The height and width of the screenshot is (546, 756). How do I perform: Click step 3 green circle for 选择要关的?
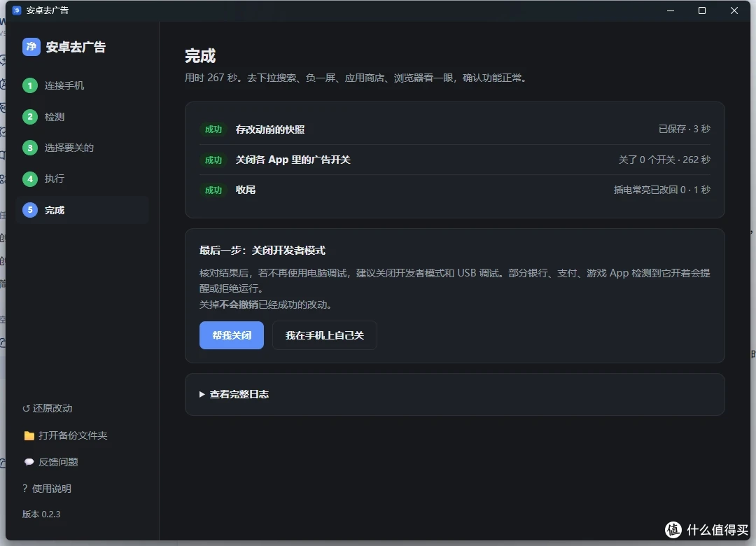[30, 148]
